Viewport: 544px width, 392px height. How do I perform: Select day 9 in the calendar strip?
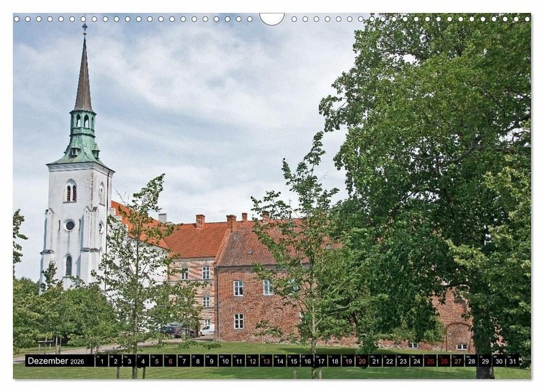(211, 361)
